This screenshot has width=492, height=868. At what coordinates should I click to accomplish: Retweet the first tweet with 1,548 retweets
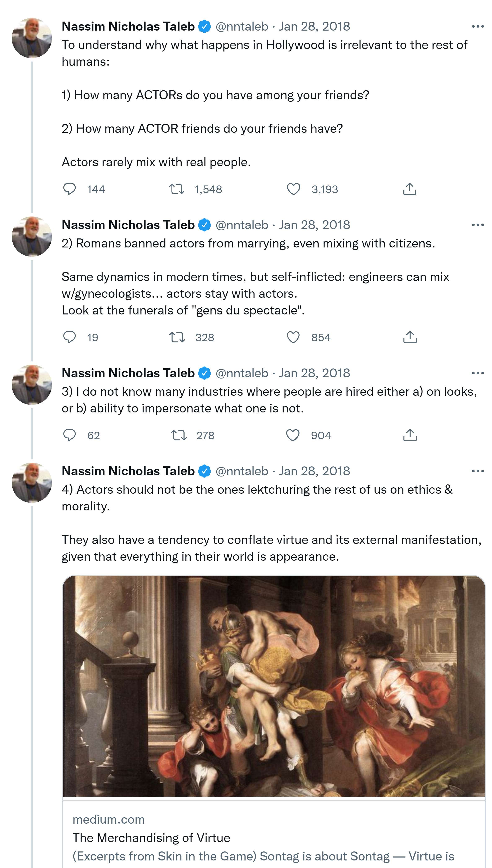pyautogui.click(x=177, y=189)
